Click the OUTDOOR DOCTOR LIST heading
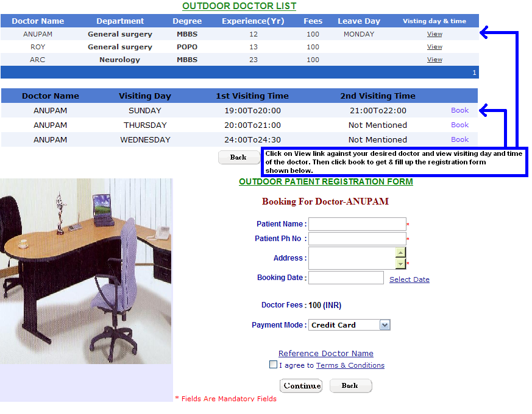The image size is (532, 414). click(x=239, y=6)
